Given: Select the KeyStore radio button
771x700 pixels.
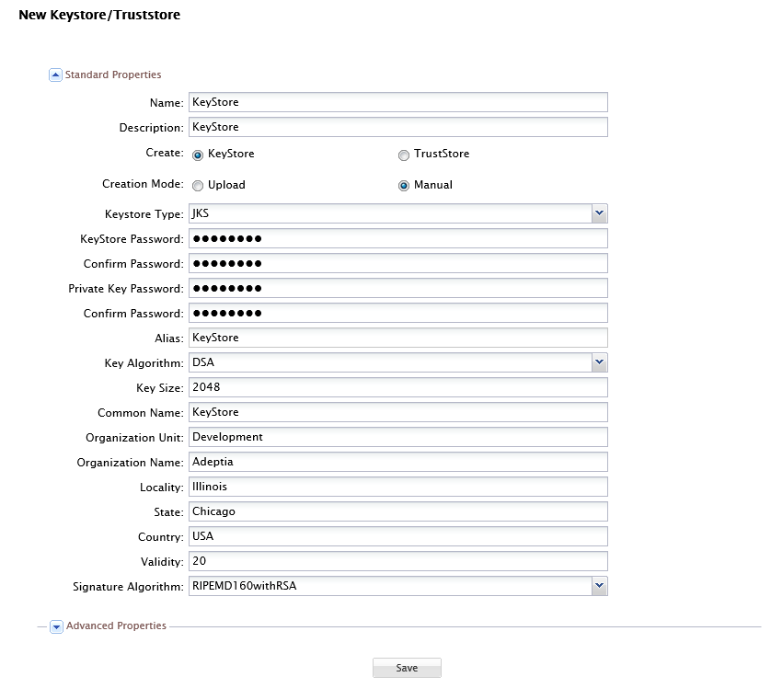Looking at the screenshot, I should click(x=198, y=155).
